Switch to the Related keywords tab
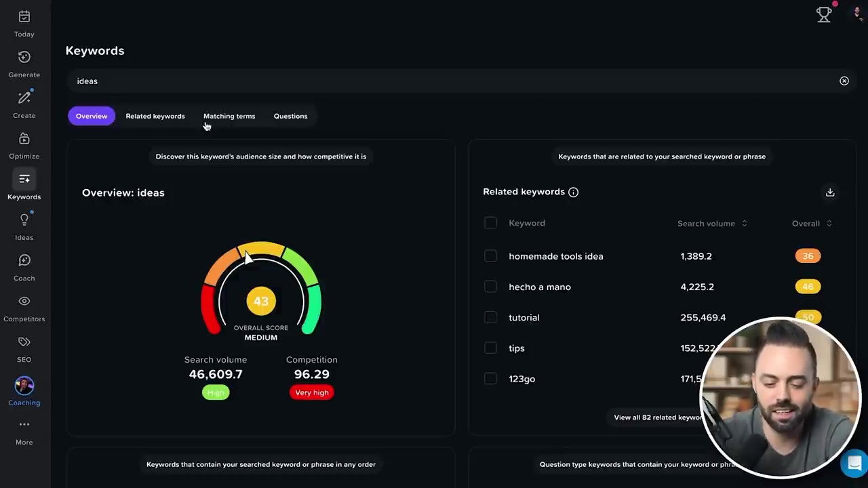 pos(155,116)
